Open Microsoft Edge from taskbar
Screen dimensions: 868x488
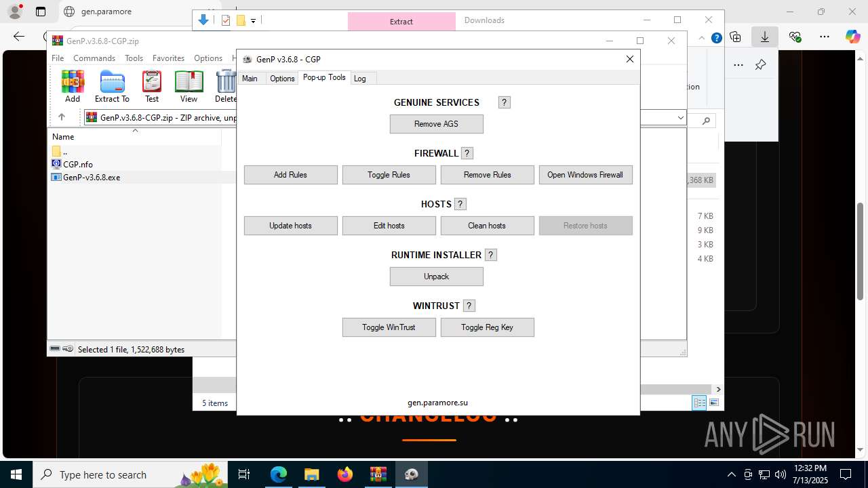[279, 474]
